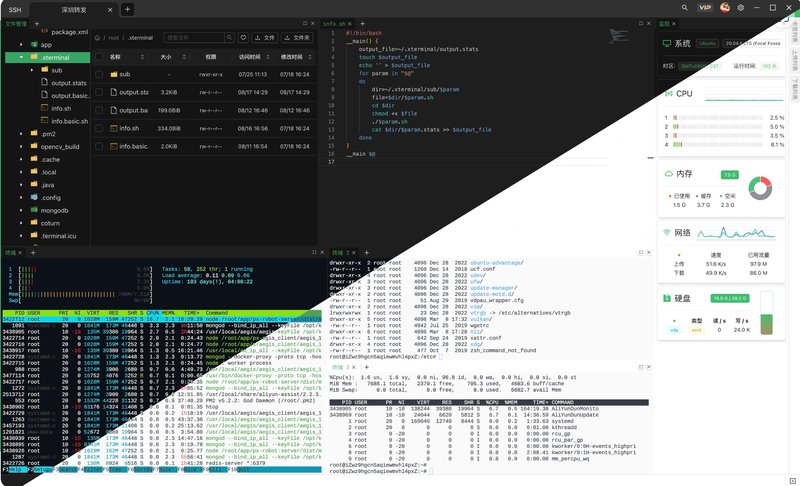Collapse the .xterminal folder in tree
Screen dimensions: 800x486
pos(22,58)
